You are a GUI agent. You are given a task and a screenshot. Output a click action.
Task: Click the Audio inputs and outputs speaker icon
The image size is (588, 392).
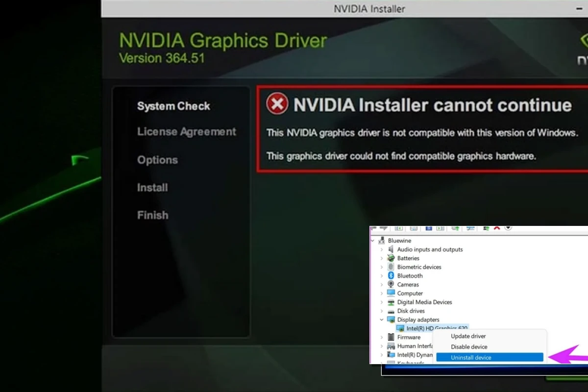(391, 249)
